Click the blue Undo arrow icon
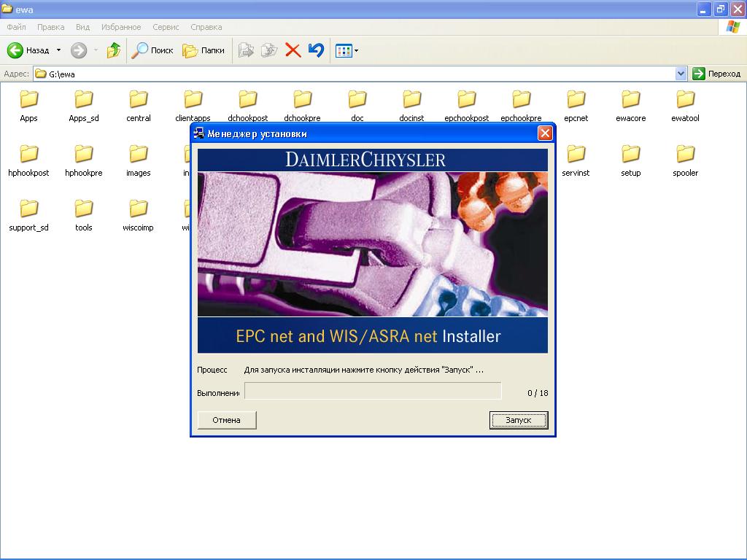747x560 pixels. pos(317,50)
